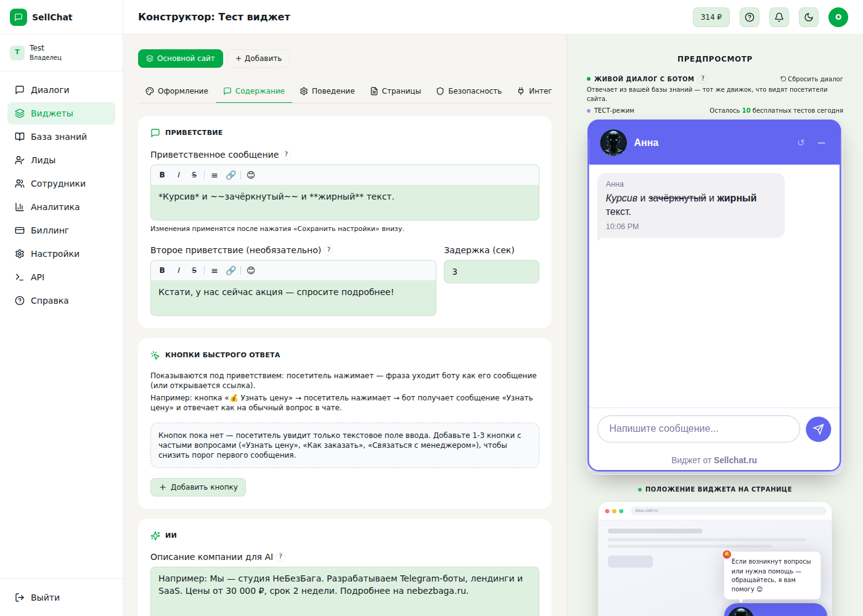Click the Описание компании для AI textarea
Screen dimensions: 863x616
(x=345, y=591)
